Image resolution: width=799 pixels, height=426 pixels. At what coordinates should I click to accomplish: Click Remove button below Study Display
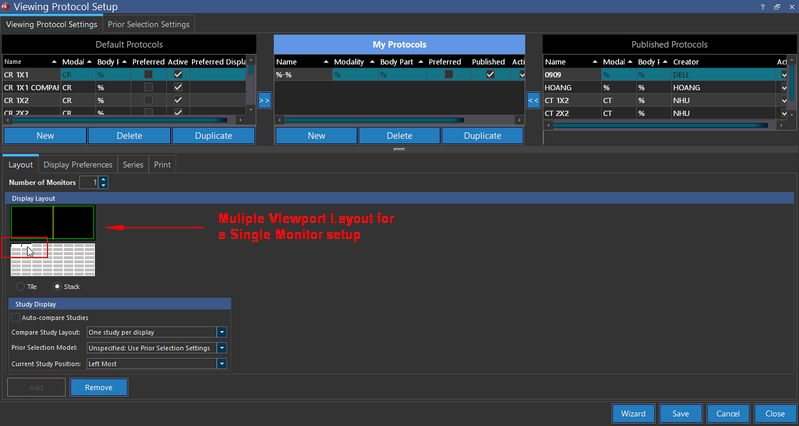pos(98,387)
